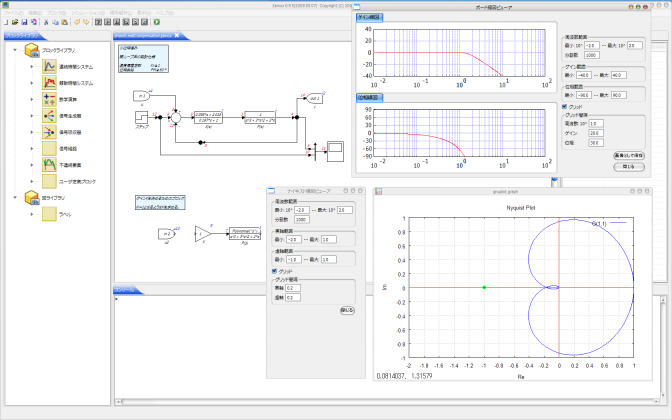Switch to the phase plot tab
This screenshot has height=420, width=672.
coord(369,98)
